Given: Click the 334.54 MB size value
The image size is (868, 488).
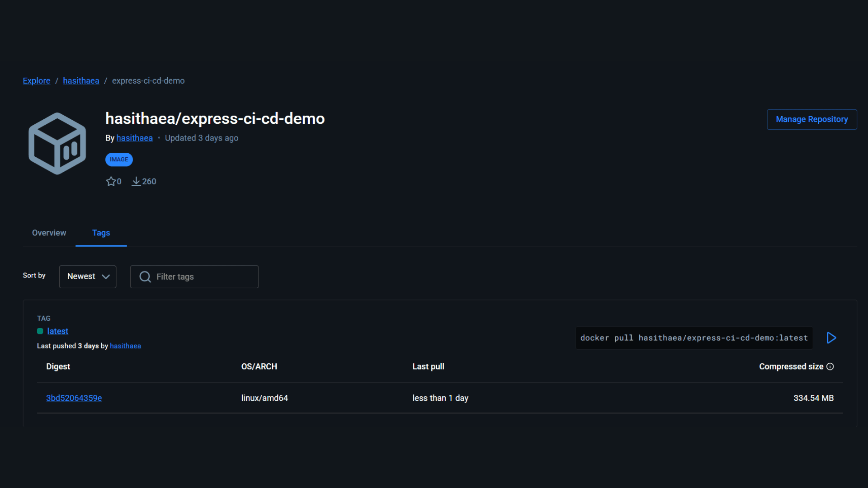Looking at the screenshot, I should click(x=813, y=398).
